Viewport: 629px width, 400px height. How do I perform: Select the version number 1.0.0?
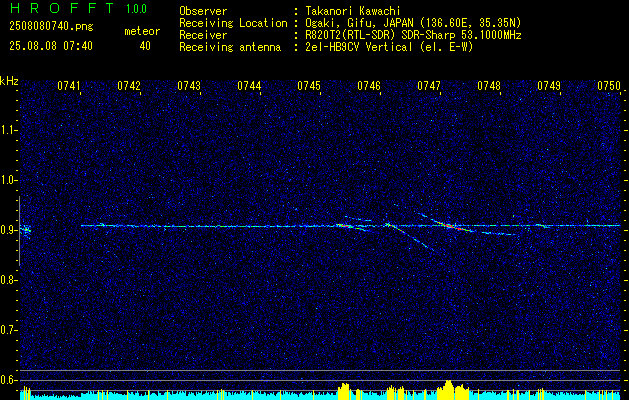[136, 8]
